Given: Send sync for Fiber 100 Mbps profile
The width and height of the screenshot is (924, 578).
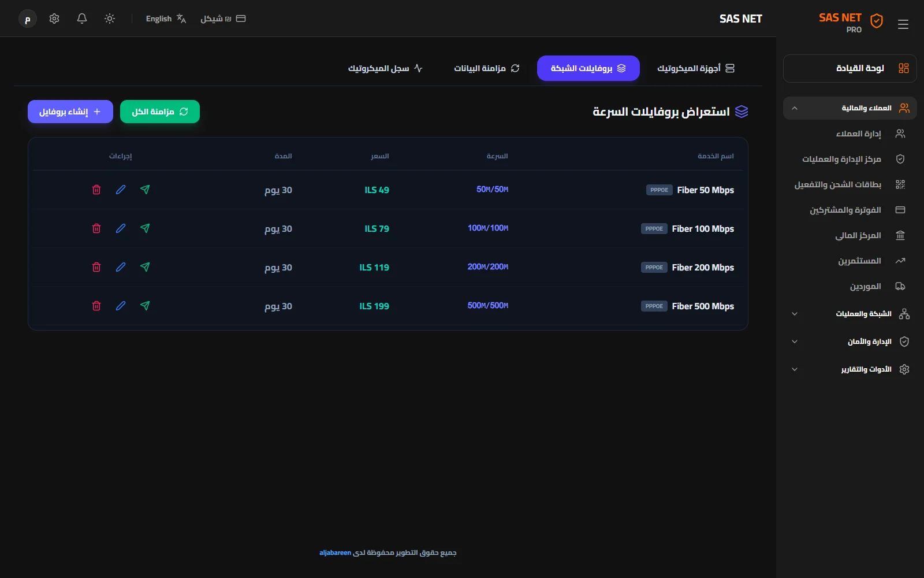Looking at the screenshot, I should [145, 228].
